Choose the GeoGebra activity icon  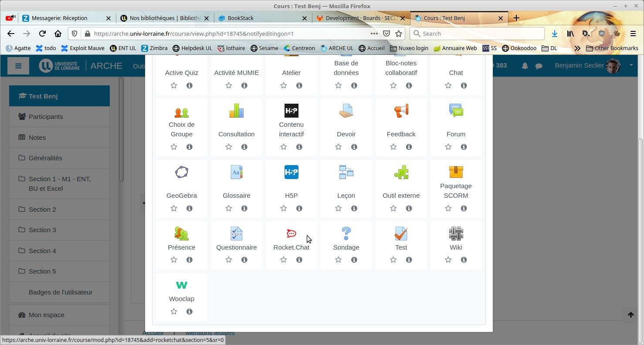click(181, 172)
